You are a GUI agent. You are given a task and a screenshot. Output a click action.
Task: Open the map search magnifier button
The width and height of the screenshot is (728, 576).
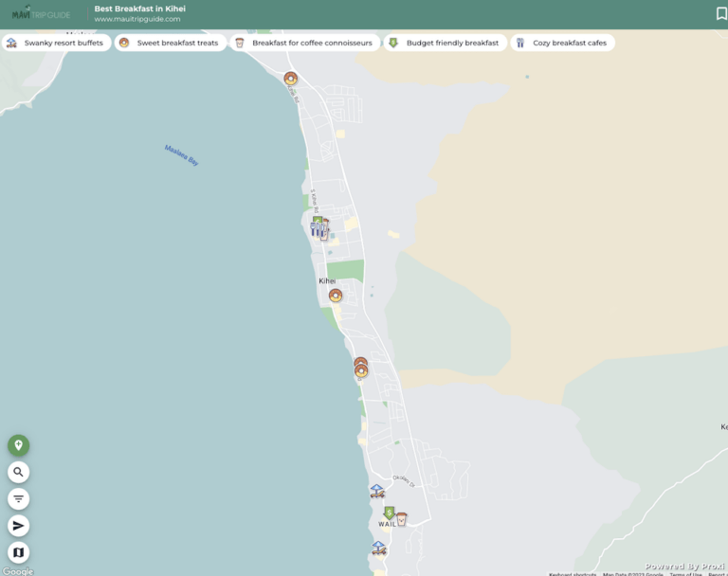click(x=19, y=472)
